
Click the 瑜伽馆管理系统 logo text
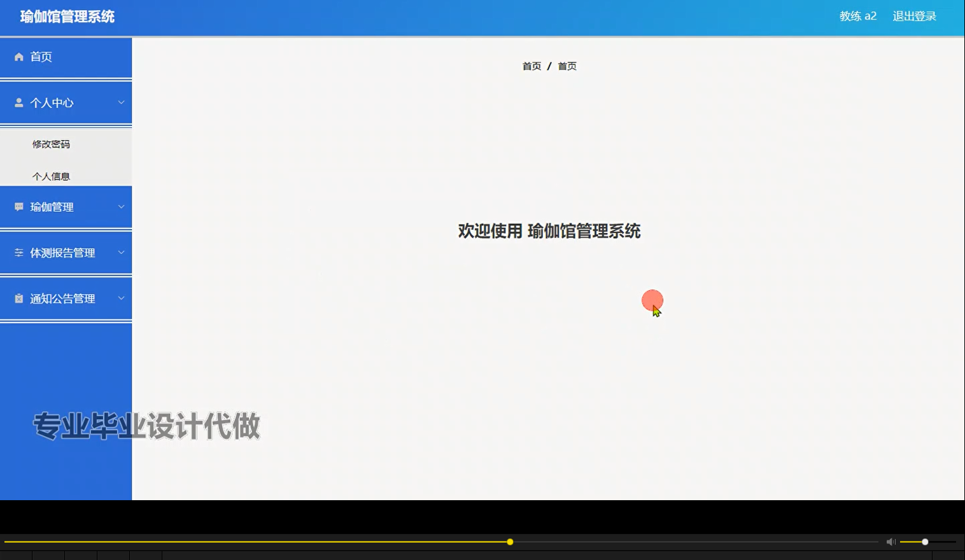point(66,16)
